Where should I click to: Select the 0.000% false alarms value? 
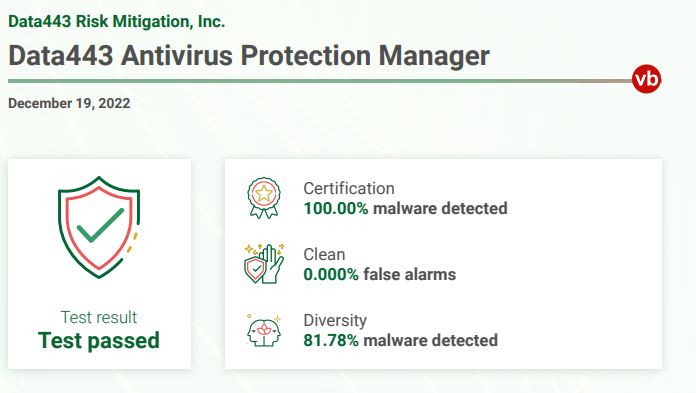[x=380, y=274]
